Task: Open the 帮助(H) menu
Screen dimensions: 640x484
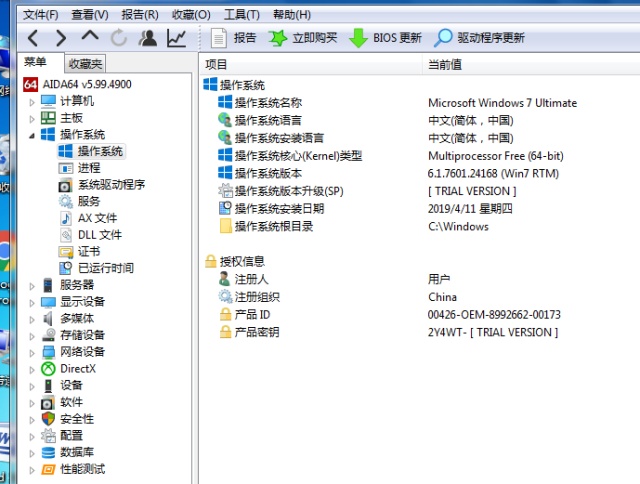Action: [292, 15]
